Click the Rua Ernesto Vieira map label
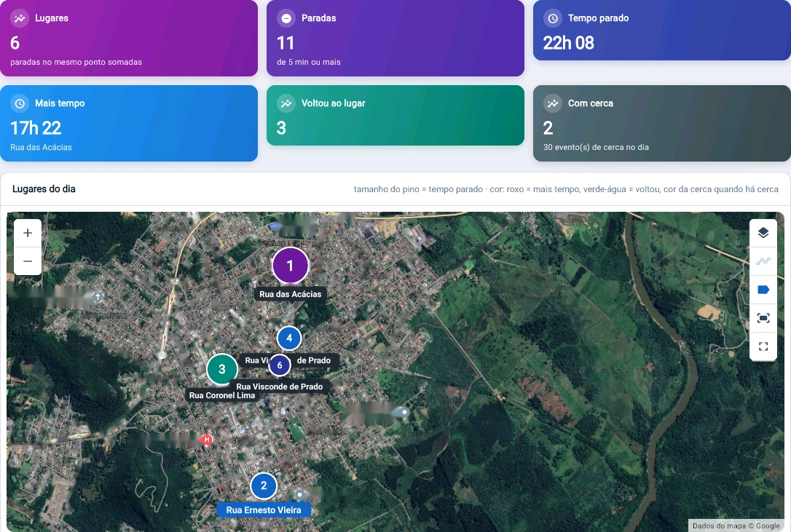Screen dimensions: 791x532 pyautogui.click(x=264, y=510)
